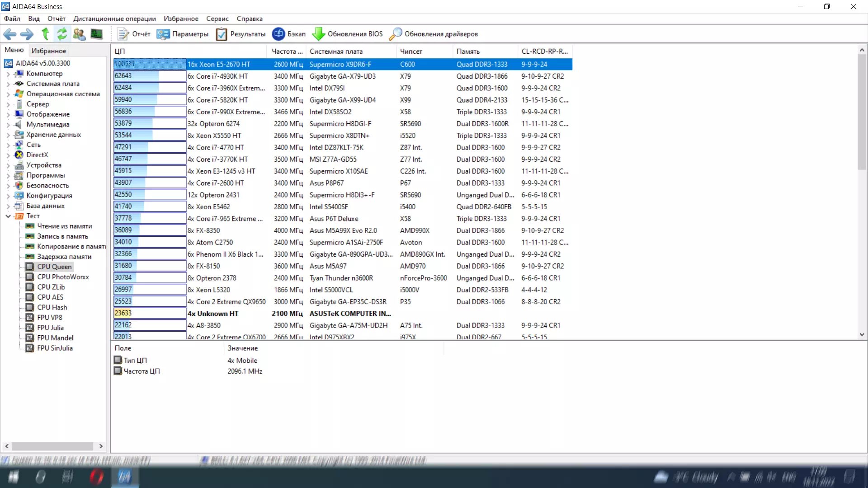Switch to the Избранное tab

pyautogui.click(x=49, y=51)
